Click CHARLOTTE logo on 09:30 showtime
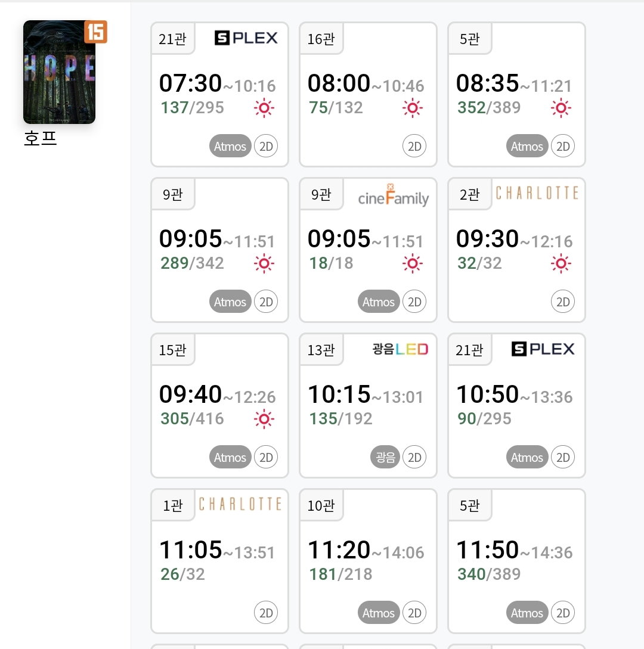This screenshot has width=644, height=649. [x=537, y=193]
